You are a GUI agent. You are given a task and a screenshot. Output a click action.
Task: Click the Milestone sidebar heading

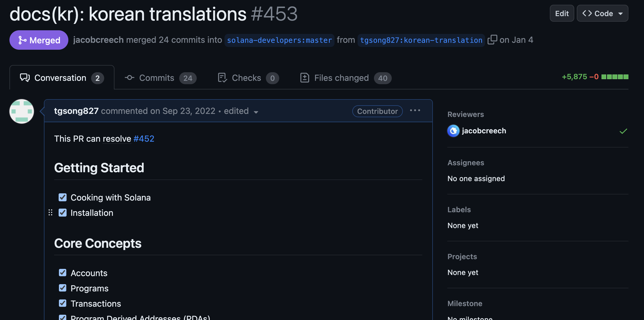point(465,304)
